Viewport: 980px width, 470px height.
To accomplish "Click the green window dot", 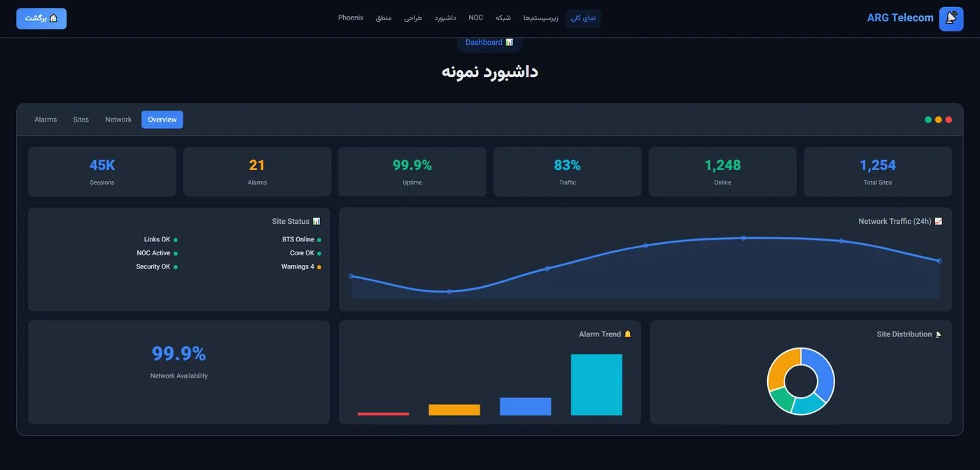I will (928, 120).
